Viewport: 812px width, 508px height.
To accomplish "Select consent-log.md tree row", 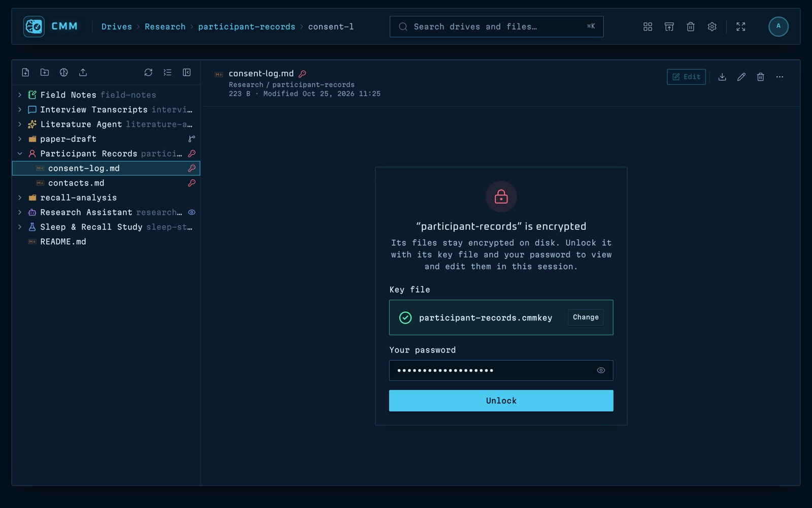I will tap(106, 168).
